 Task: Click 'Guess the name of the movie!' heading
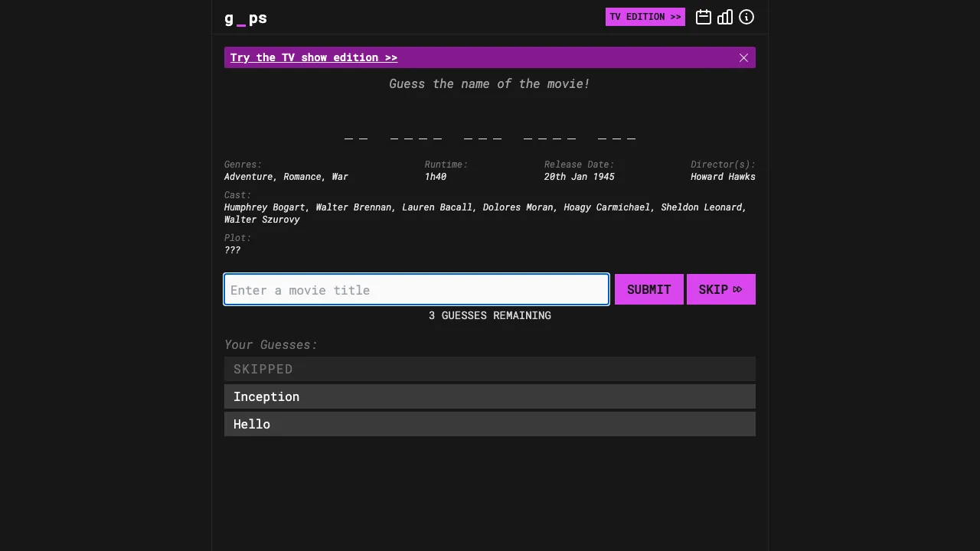tap(490, 83)
